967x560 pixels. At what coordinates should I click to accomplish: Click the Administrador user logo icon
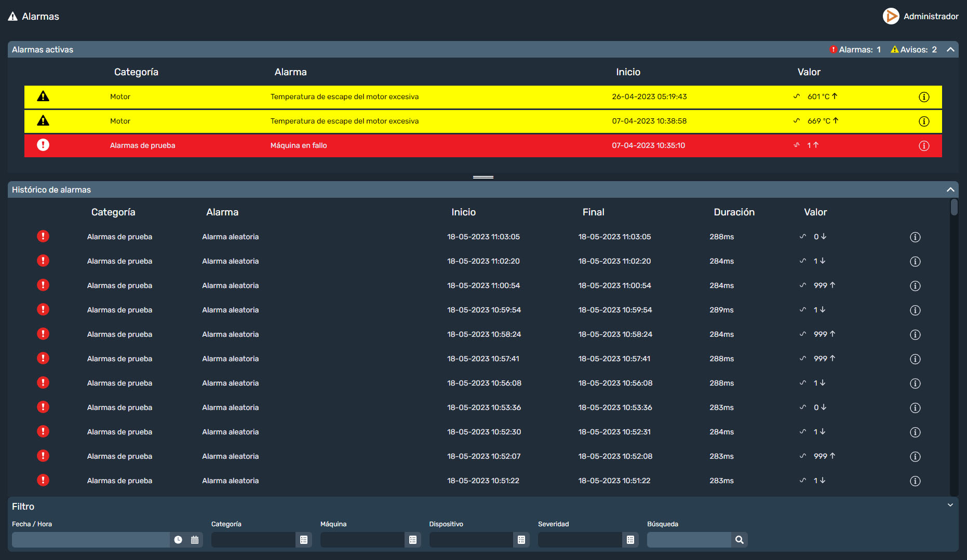(891, 16)
